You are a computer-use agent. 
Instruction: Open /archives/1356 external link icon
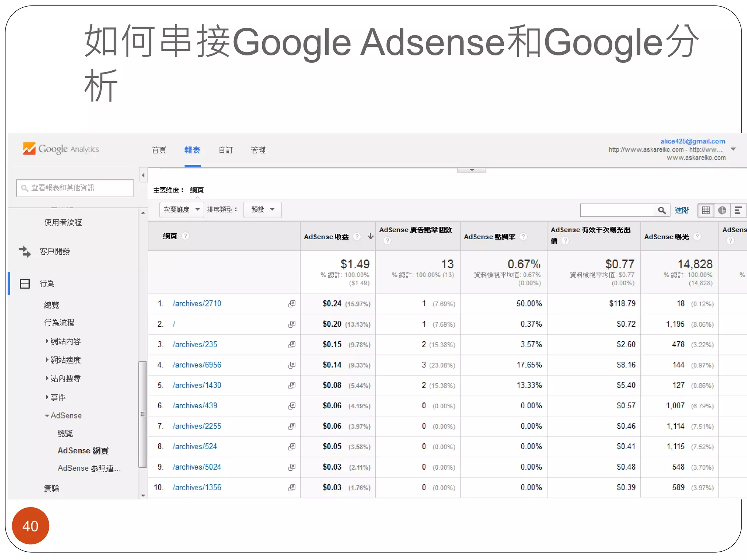pos(292,487)
